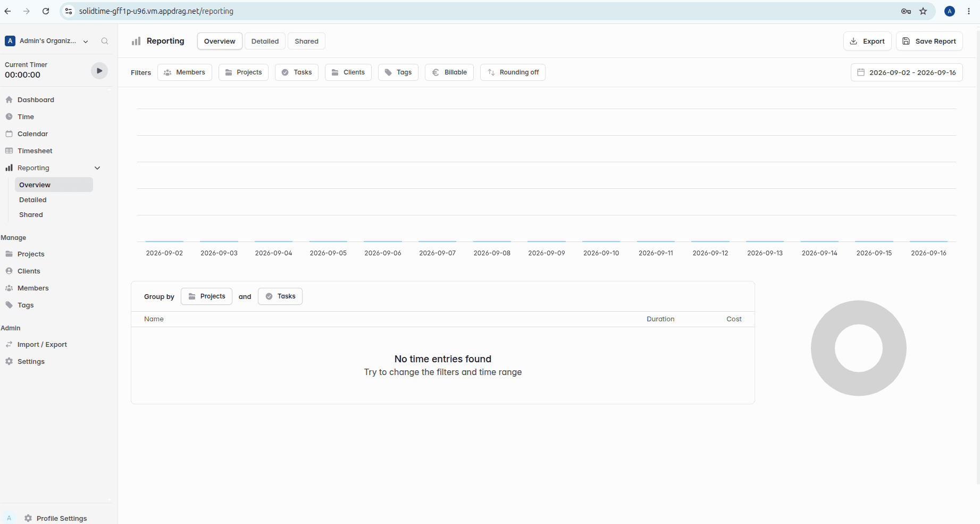Switch to the Overview tab in header
Screen dimensions: 980x524
[220, 41]
